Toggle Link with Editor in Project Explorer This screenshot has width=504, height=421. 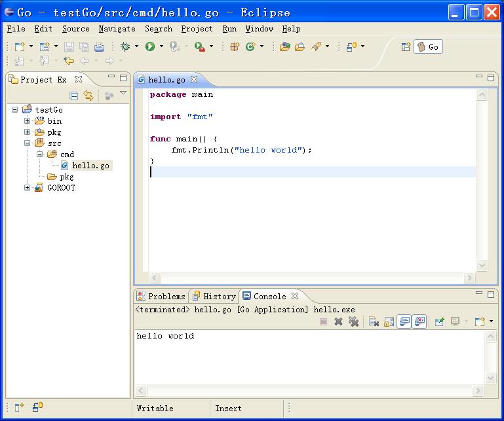tap(88, 96)
